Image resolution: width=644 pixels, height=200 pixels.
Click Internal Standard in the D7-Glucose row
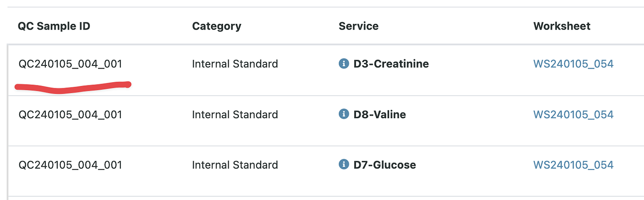click(x=235, y=165)
